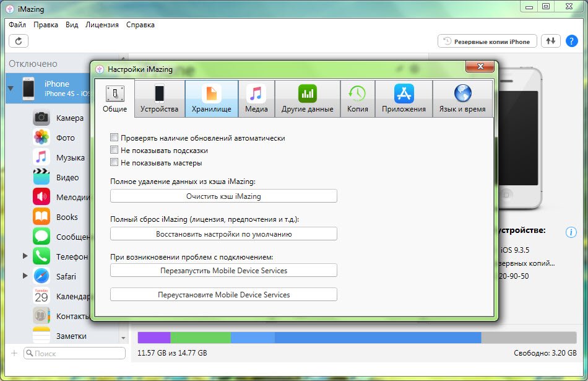
Task: Click the blue help question mark icon
Action: click(571, 41)
